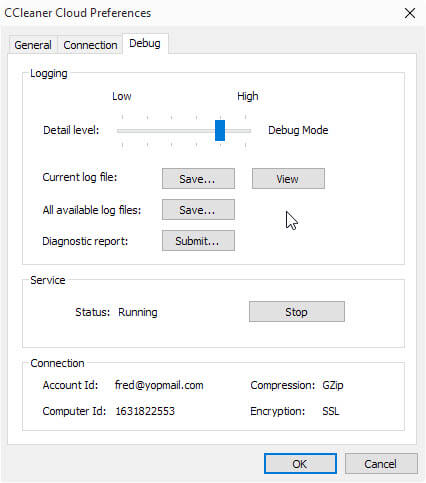Screen dimensions: 426x483
Task: Stop the running service
Action: [297, 312]
